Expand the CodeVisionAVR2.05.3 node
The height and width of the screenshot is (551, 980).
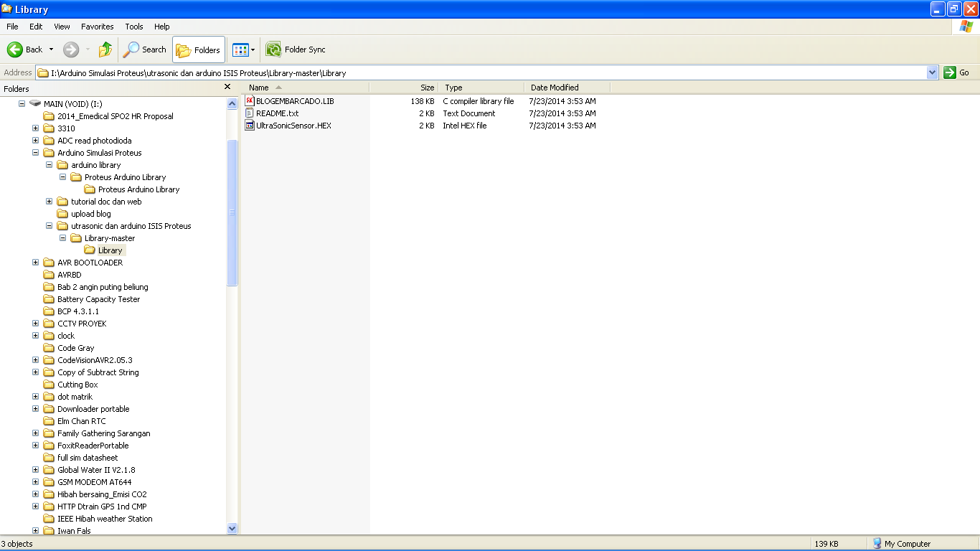click(x=36, y=360)
